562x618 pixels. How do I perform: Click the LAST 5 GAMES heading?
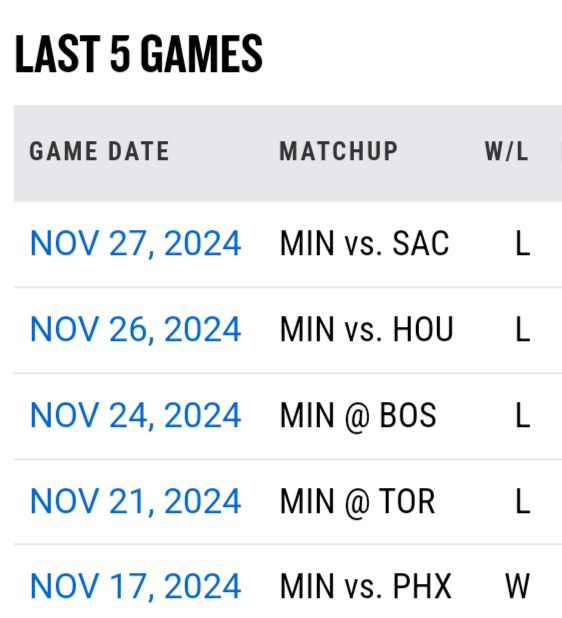pyautogui.click(x=139, y=54)
